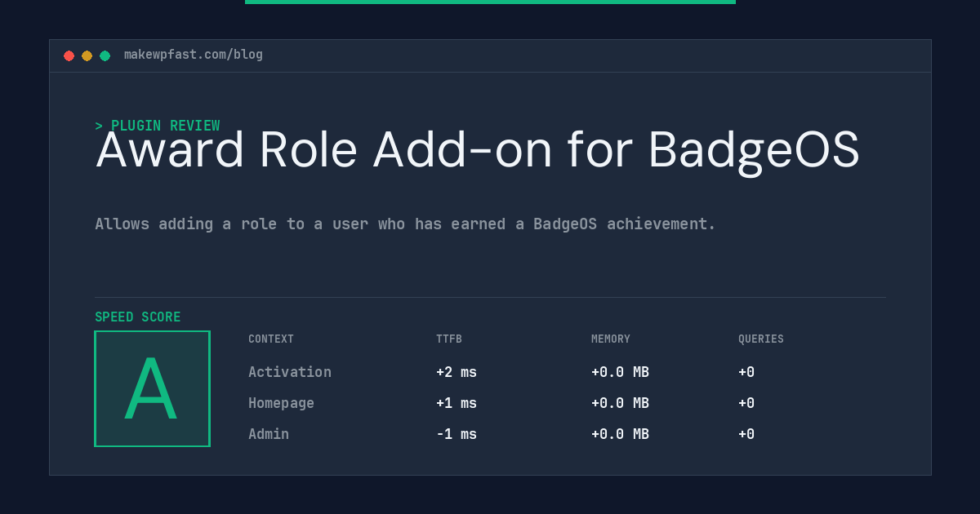Click the green window dot

[x=105, y=55]
